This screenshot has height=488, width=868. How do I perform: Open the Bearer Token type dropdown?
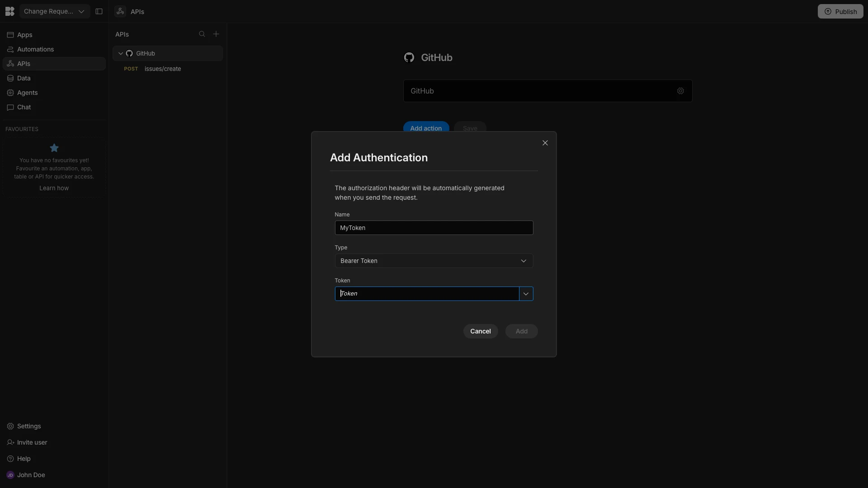pyautogui.click(x=524, y=261)
